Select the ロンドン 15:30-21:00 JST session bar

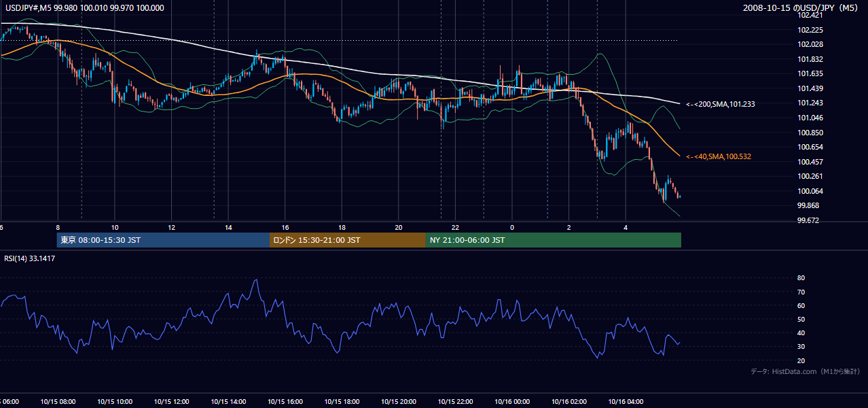(348, 240)
